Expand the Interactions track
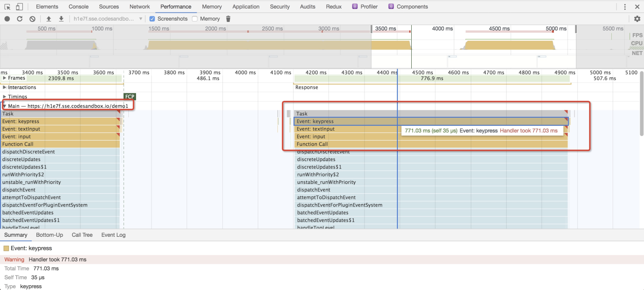Image resolution: width=644 pixels, height=290 pixels. click(x=5, y=87)
